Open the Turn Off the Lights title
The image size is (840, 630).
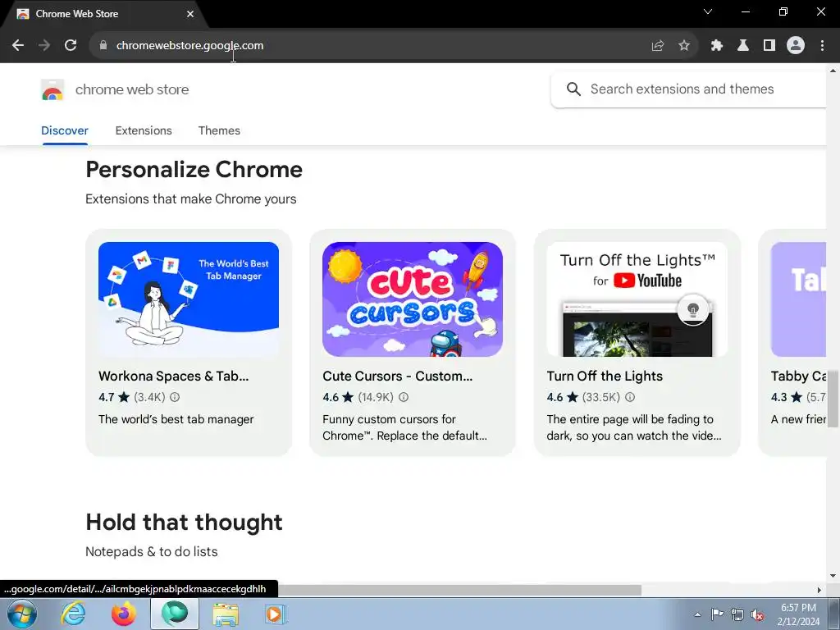pyautogui.click(x=605, y=376)
